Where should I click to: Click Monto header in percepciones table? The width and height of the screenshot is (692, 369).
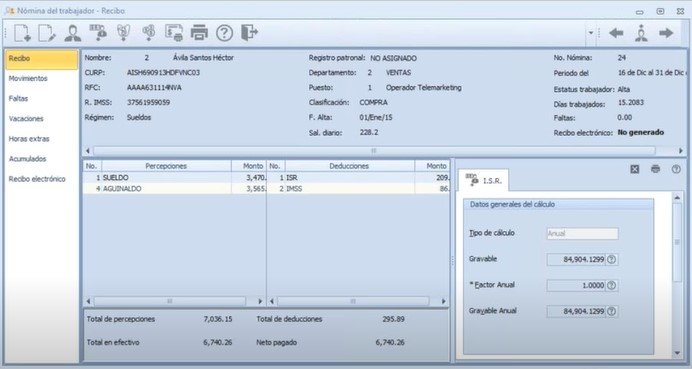pyautogui.click(x=249, y=166)
